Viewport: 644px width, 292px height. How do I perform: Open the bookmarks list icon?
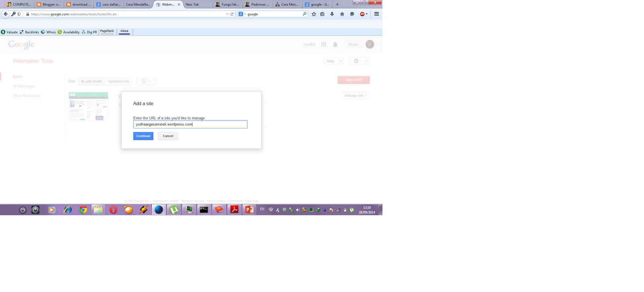(322, 14)
